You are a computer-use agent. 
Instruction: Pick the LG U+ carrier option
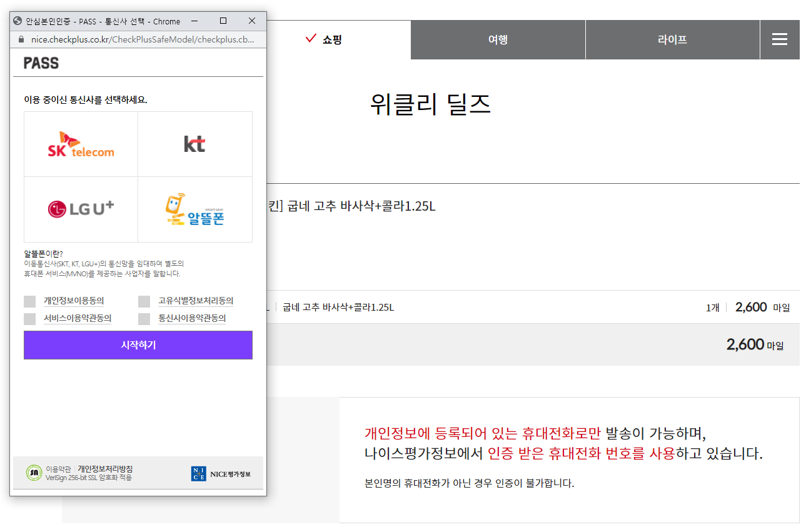pyautogui.click(x=81, y=209)
